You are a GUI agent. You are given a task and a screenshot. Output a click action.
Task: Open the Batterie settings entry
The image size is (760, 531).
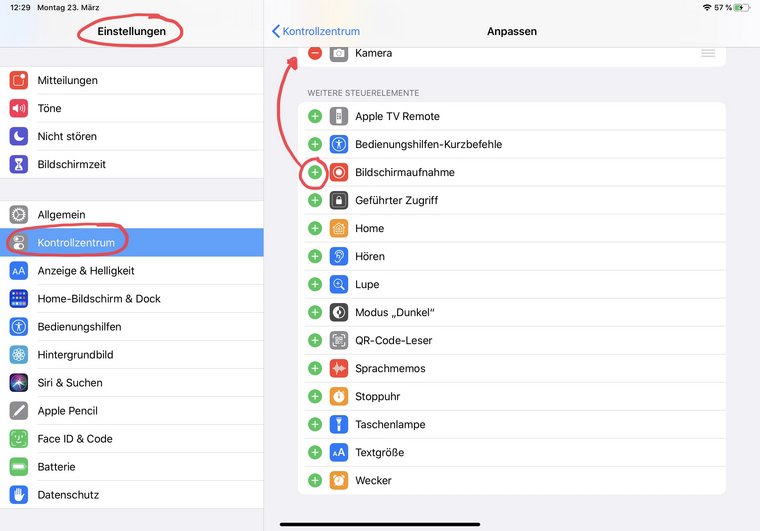pyautogui.click(x=132, y=467)
